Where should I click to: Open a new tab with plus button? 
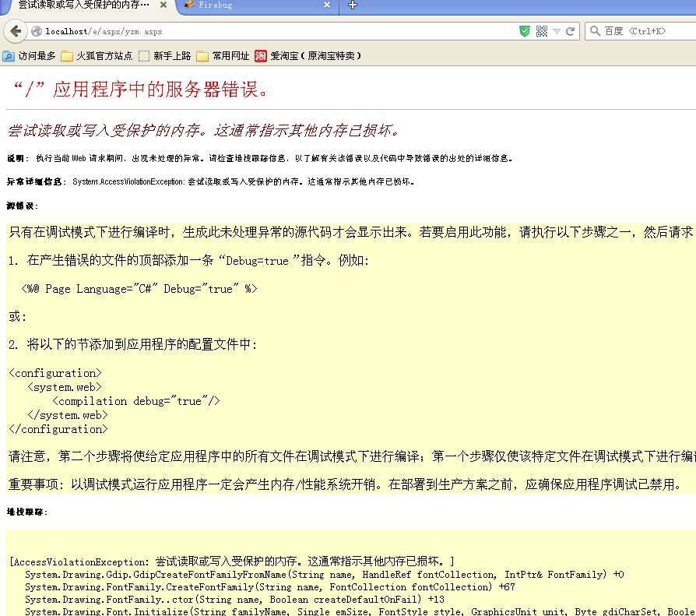point(352,5)
